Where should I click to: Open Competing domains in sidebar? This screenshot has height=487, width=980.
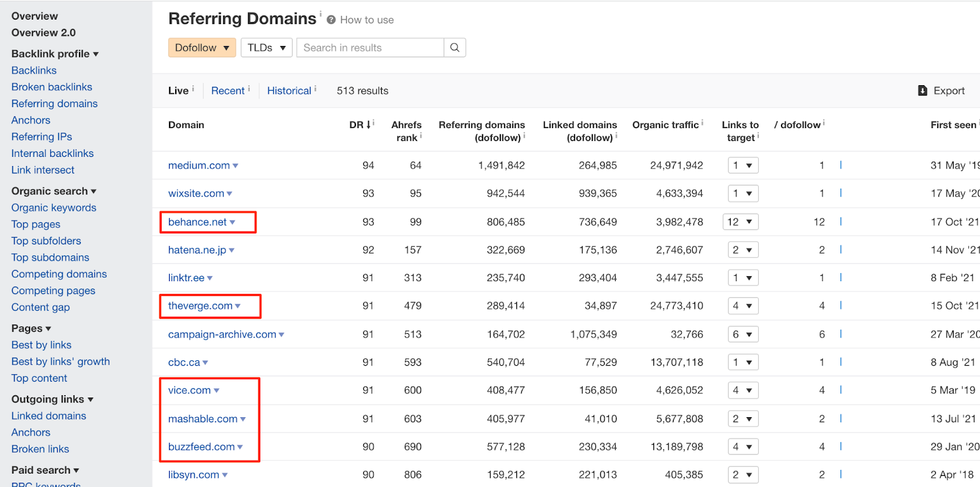pyautogui.click(x=59, y=274)
